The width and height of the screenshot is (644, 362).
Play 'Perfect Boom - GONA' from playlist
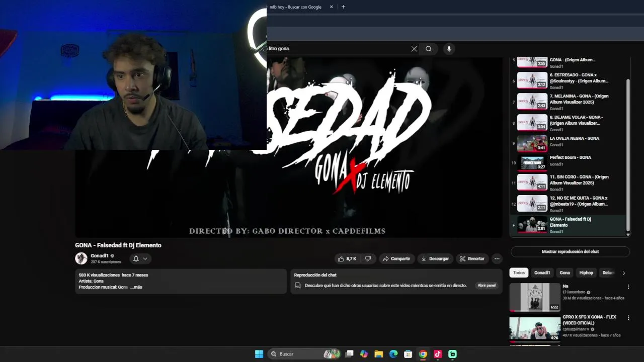(x=569, y=163)
